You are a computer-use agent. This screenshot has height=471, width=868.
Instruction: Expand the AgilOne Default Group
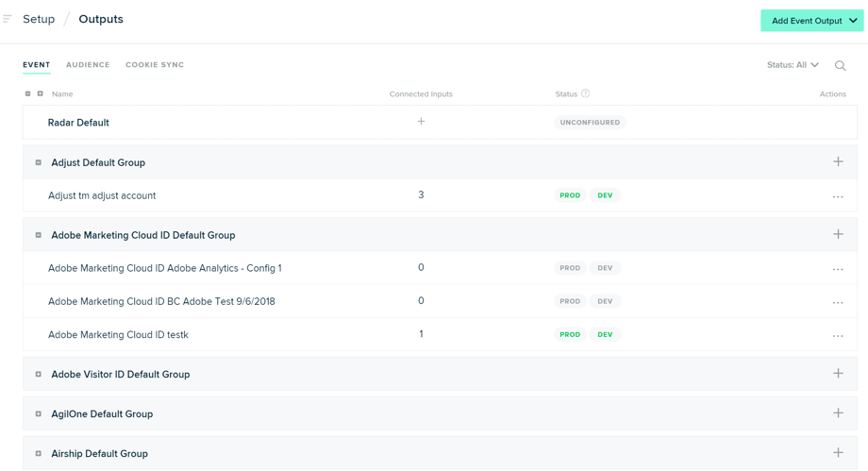coord(38,414)
